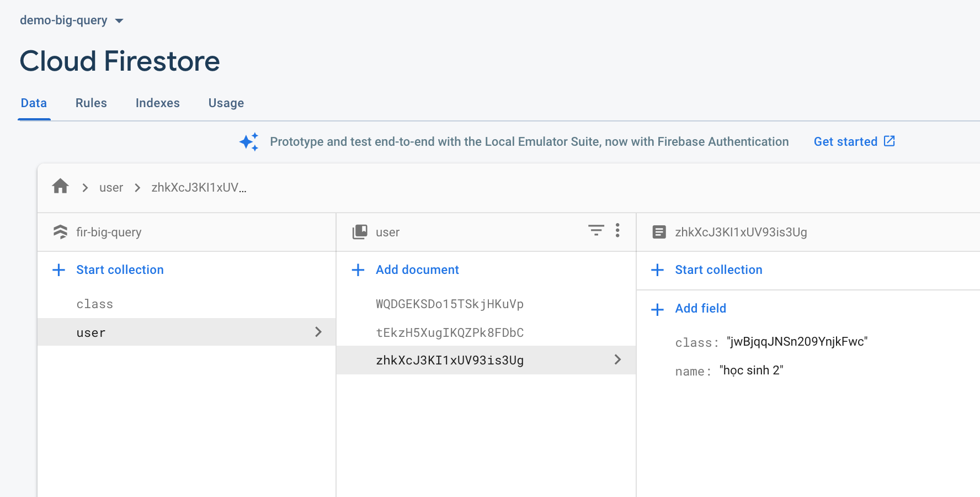980x497 pixels.
Task: Click the sparkle icon in the Emulator Suite banner
Action: [249, 141]
